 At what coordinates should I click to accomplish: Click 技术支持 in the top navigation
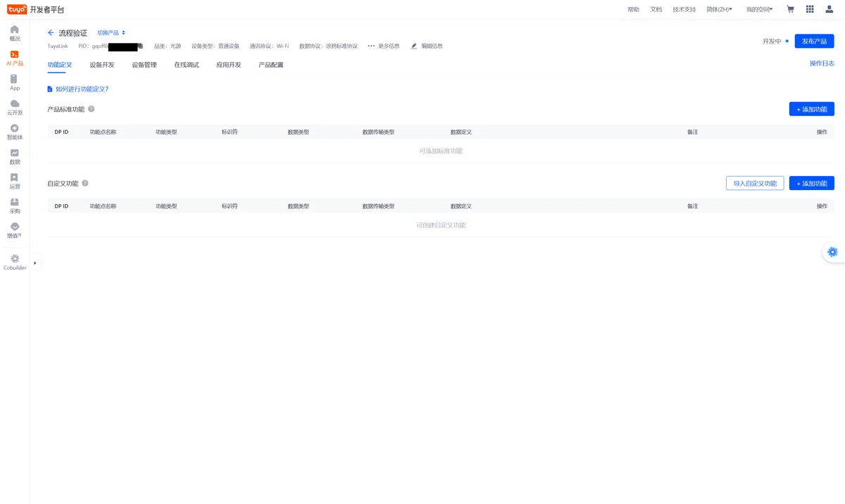[x=684, y=9]
